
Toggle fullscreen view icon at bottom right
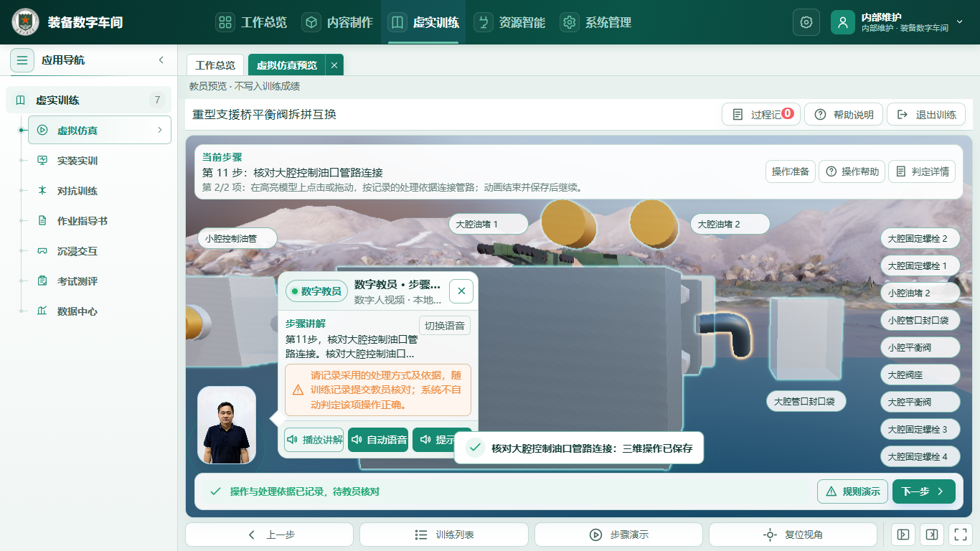click(x=959, y=534)
